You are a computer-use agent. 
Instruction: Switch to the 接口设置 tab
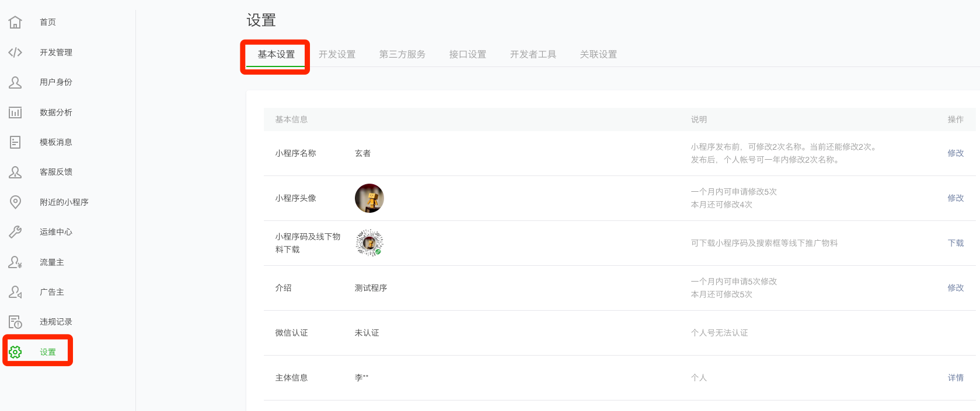(x=468, y=54)
